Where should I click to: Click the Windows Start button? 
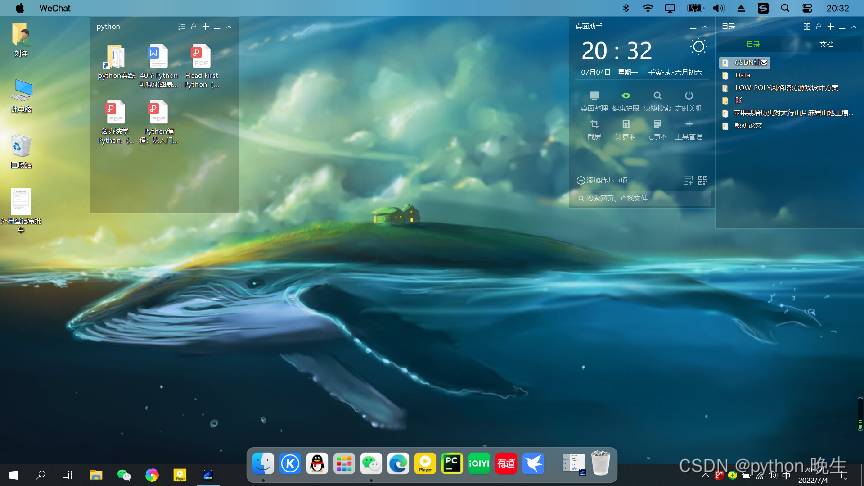13,475
